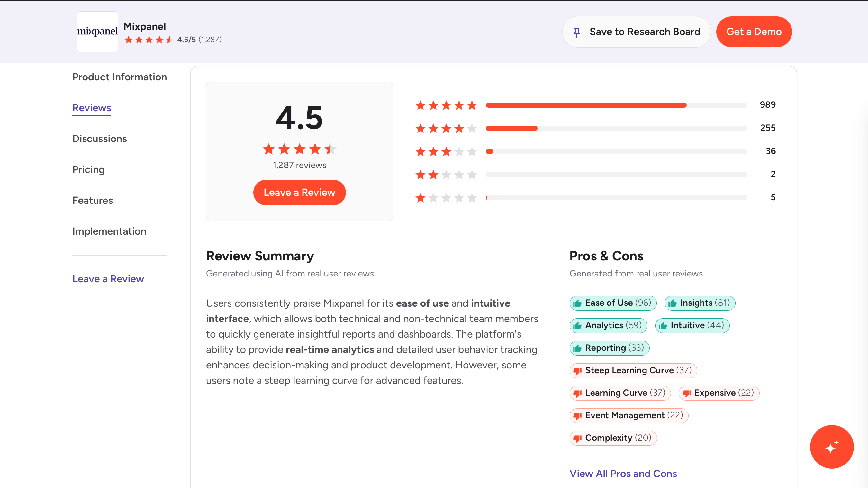
Task: Click the pin icon beside Save to Research Board
Action: 576,32
